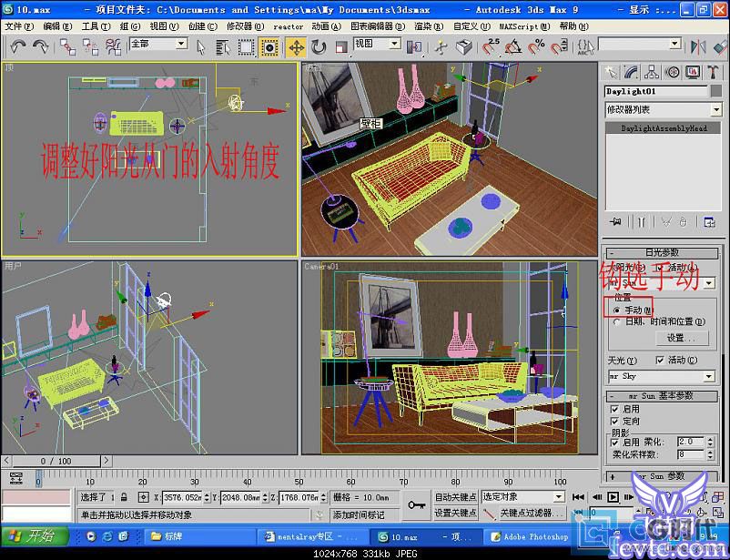The image size is (730, 560).
Task: Switch to the Create command panel tab
Action: 611,72
